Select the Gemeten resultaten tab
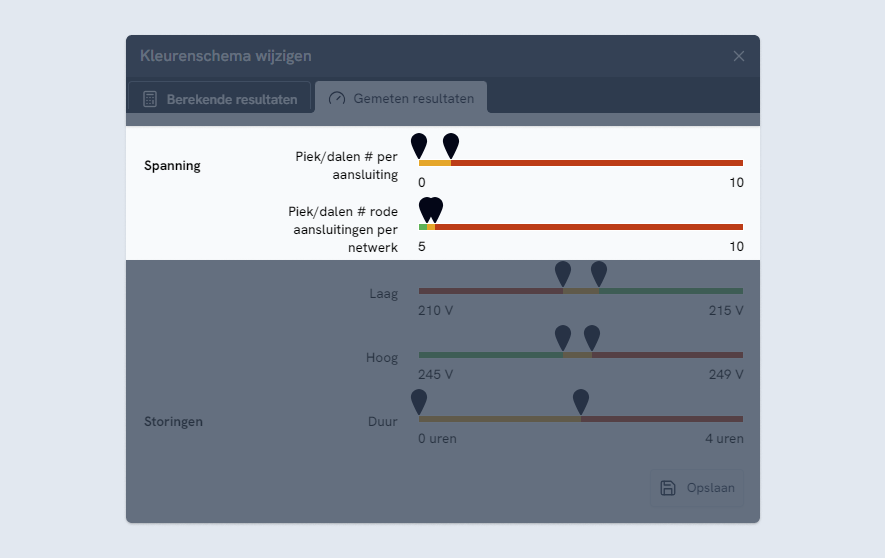 tap(401, 99)
